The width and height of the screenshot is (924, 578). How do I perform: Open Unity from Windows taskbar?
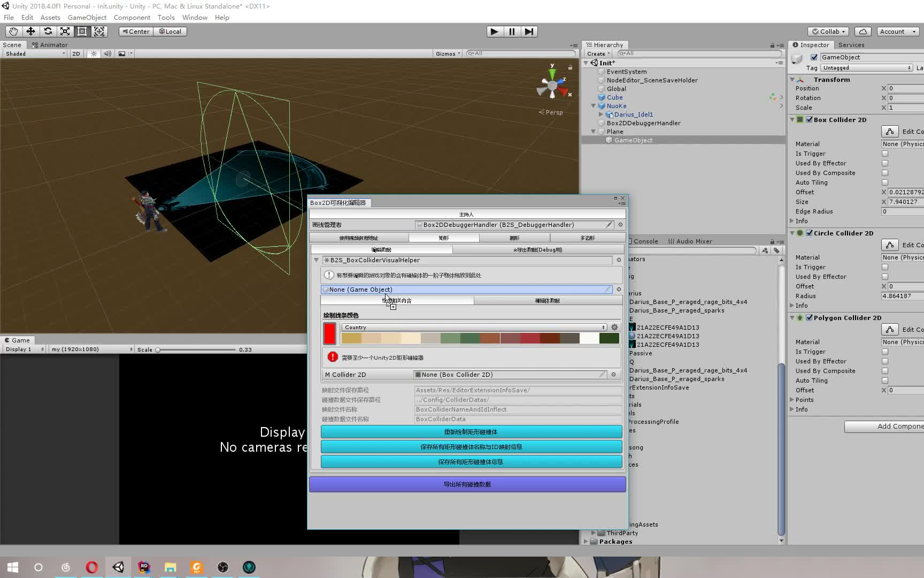(118, 567)
